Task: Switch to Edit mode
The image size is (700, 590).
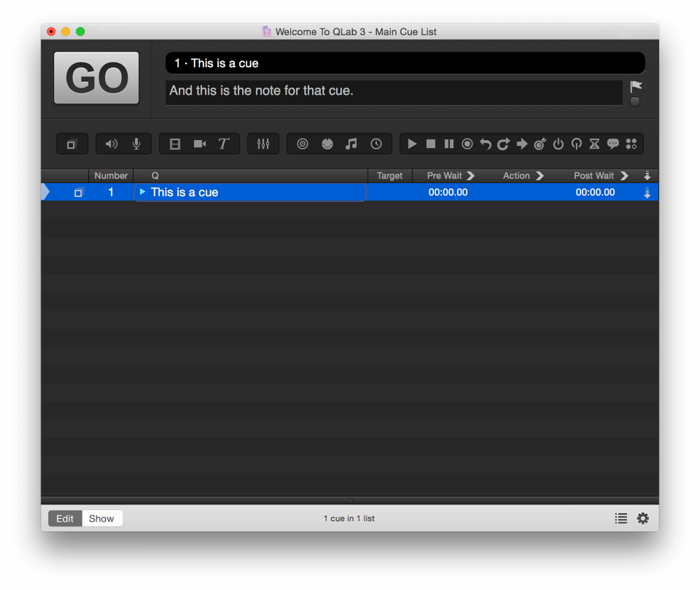Action: coord(65,519)
